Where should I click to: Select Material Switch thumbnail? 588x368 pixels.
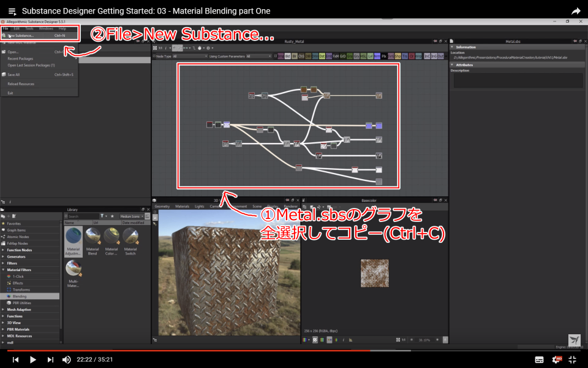(130, 242)
